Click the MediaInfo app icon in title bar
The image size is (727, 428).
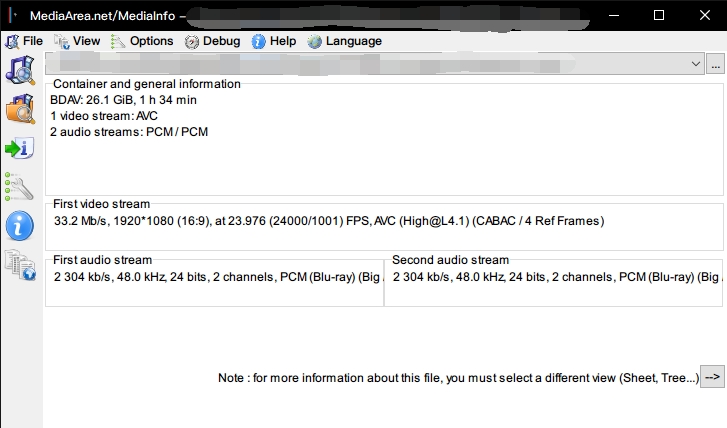[11, 15]
